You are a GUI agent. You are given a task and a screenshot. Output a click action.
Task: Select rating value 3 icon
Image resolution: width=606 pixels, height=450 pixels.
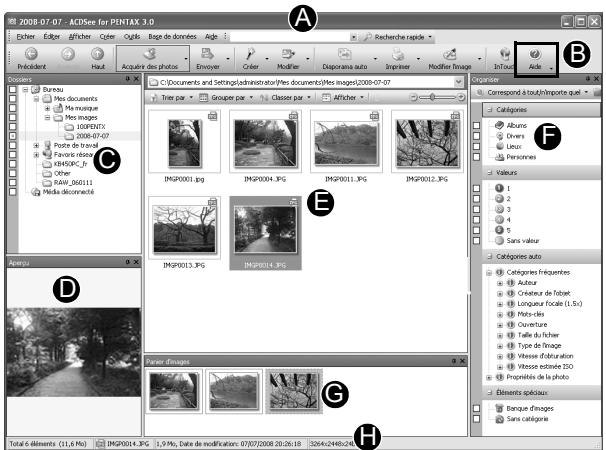click(499, 209)
